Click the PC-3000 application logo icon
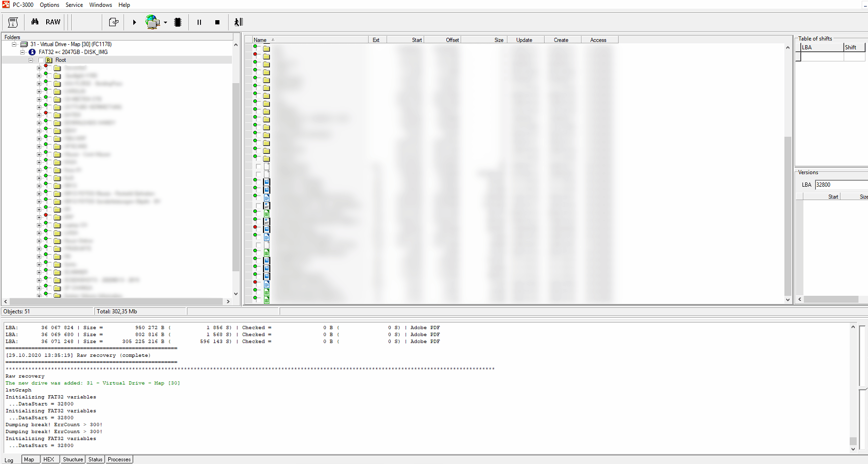This screenshot has height=464, width=868. click(6, 4)
